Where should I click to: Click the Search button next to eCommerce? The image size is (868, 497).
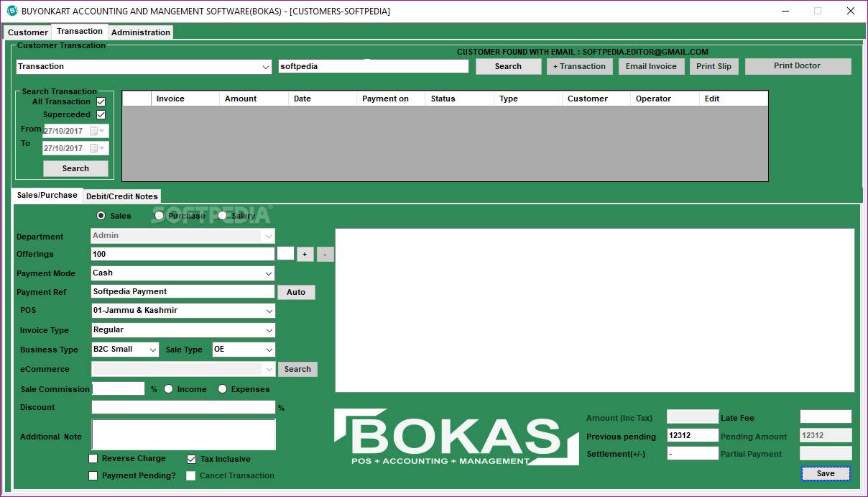(x=297, y=369)
